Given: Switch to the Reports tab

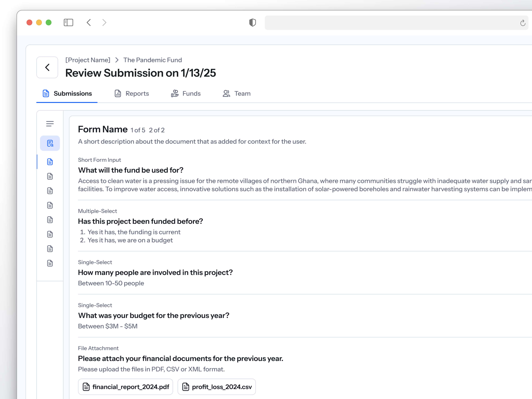Looking at the screenshot, I should 132,94.
